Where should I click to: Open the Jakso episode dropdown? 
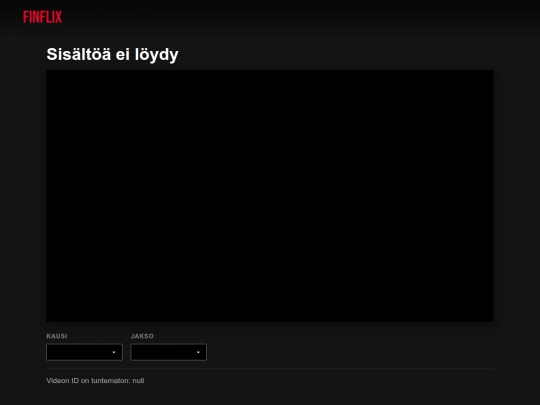[169, 352]
